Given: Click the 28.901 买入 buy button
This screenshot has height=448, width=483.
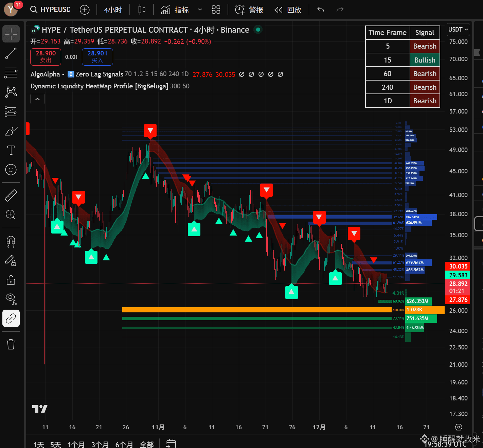Looking at the screenshot, I should coord(97,57).
